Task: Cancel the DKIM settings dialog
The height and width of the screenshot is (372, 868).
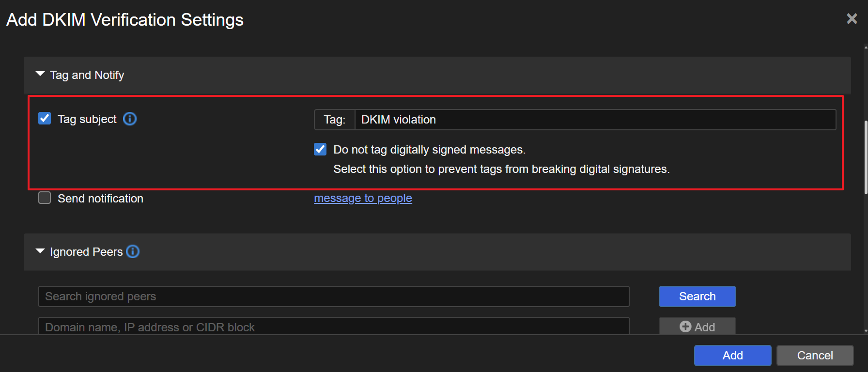Action: 814,355
